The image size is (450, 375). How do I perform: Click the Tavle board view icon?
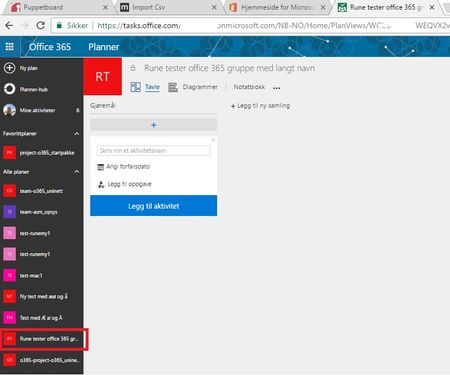[x=136, y=87]
